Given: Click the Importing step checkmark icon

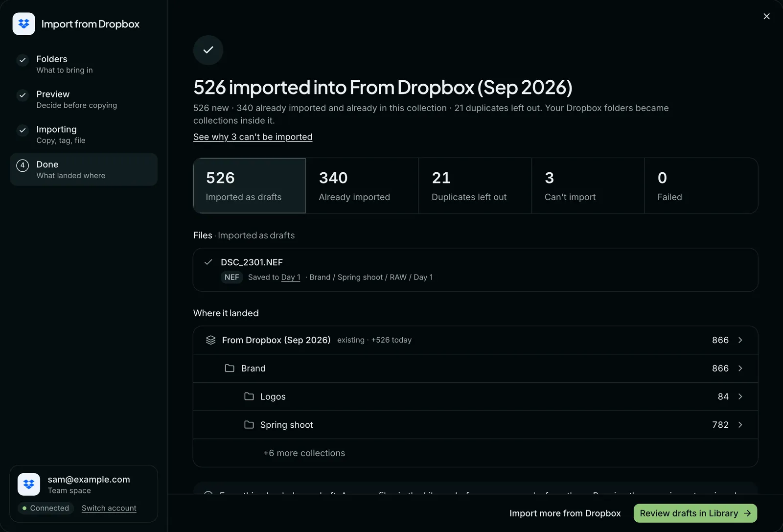Looking at the screenshot, I should 23,131.
